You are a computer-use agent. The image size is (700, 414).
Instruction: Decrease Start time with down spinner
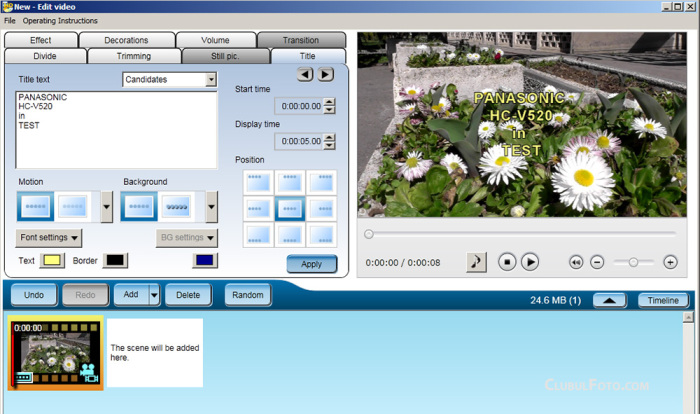329,110
